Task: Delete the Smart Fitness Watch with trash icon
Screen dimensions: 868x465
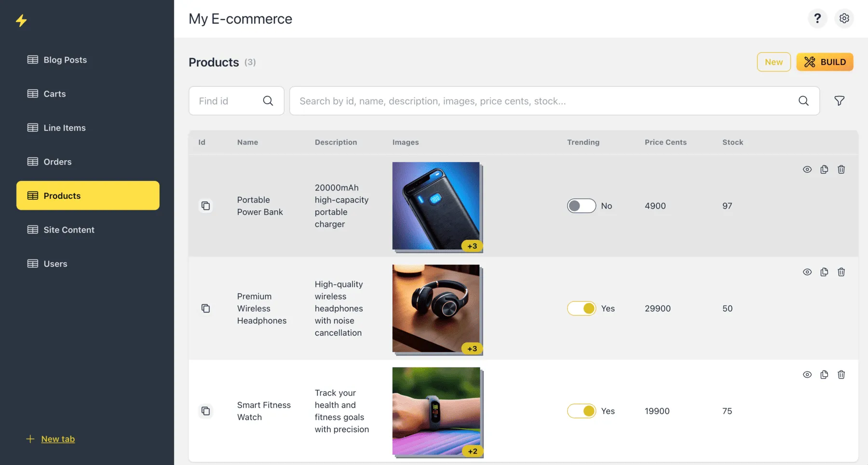Action: (841, 374)
